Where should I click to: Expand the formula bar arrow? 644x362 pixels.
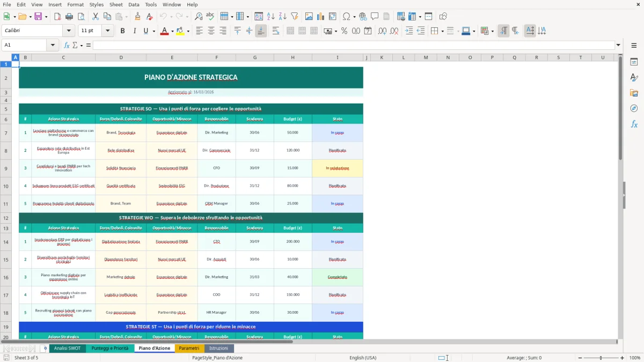click(x=618, y=45)
